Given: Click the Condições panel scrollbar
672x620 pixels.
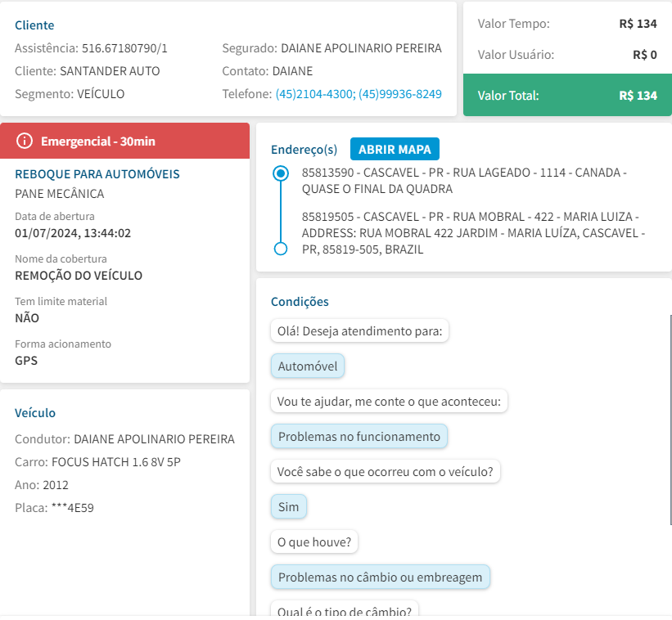Looking at the screenshot, I should click(670, 419).
